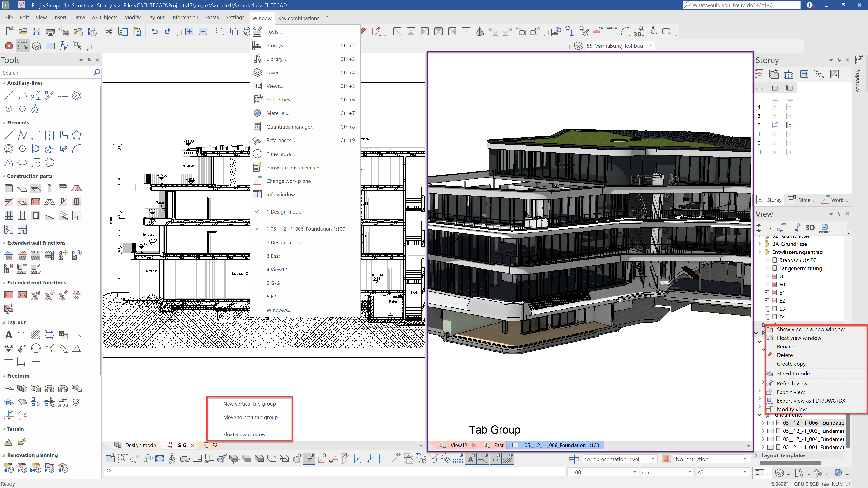
Task: Click Export view as PDF/DWG/DXF
Action: 812,400
